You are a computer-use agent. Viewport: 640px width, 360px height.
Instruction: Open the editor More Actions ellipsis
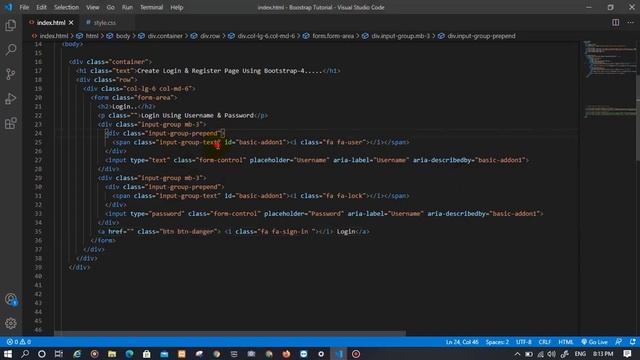pyautogui.click(x=630, y=22)
